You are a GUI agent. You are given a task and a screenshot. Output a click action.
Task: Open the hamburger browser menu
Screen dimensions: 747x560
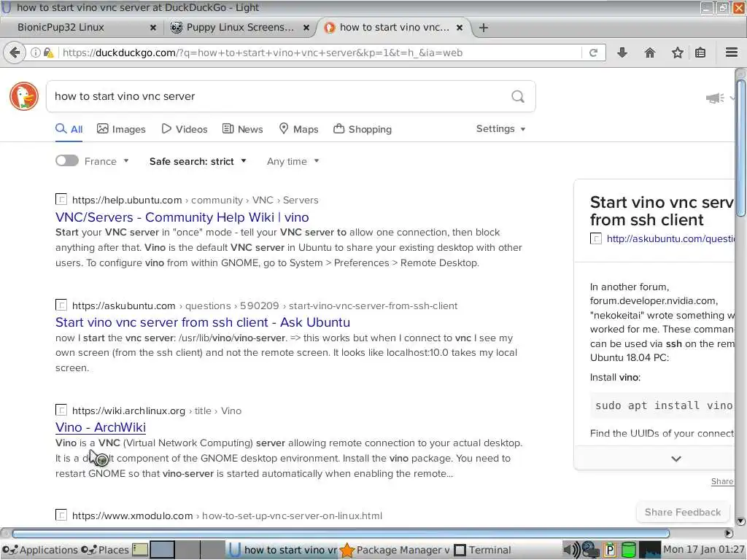(x=732, y=52)
